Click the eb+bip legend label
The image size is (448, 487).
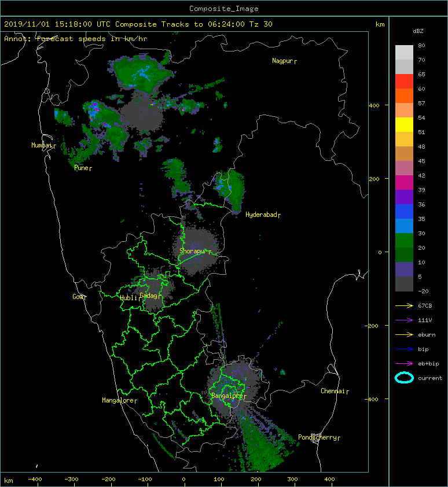(428, 364)
